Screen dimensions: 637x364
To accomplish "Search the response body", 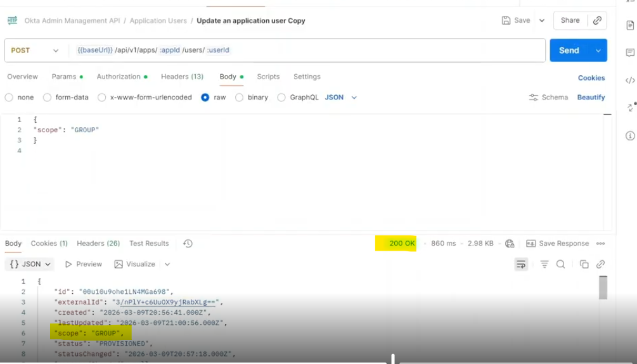I will [560, 264].
